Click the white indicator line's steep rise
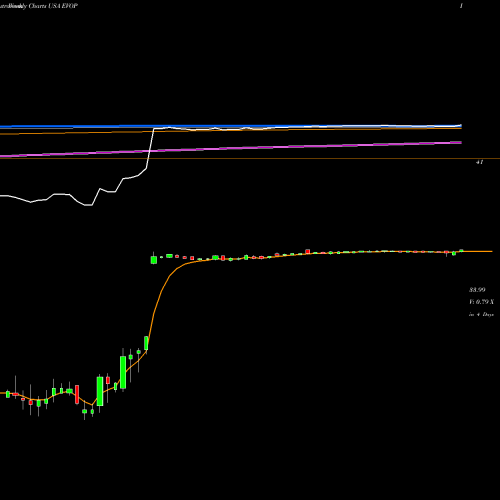The height and width of the screenshot is (500, 500). tap(151, 147)
